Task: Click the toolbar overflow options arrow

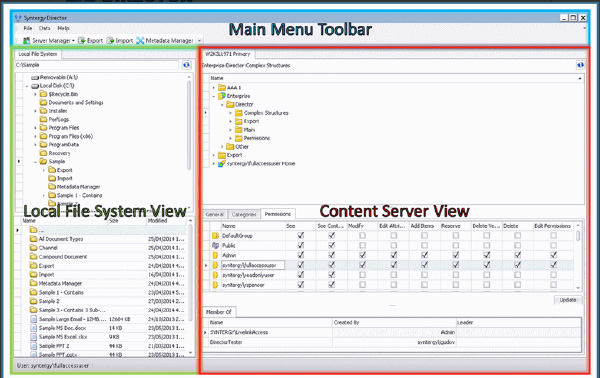Action: click(x=199, y=41)
